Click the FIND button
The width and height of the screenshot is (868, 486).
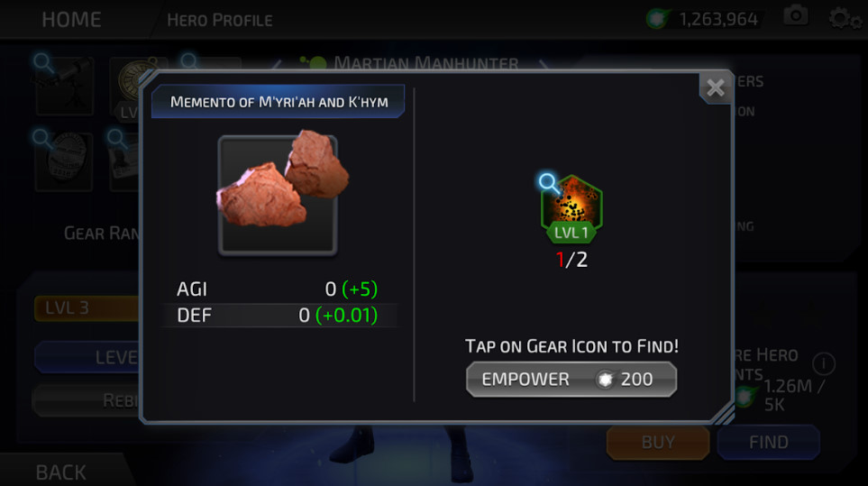768,443
